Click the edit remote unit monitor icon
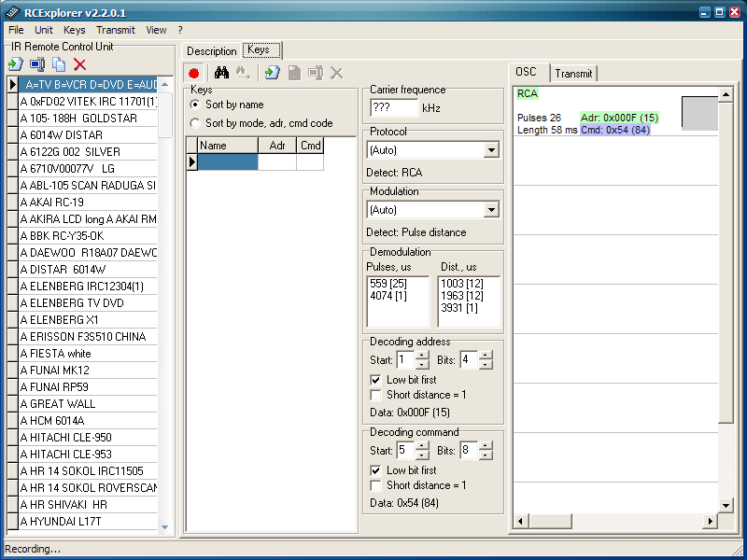747x560 pixels. click(x=37, y=64)
